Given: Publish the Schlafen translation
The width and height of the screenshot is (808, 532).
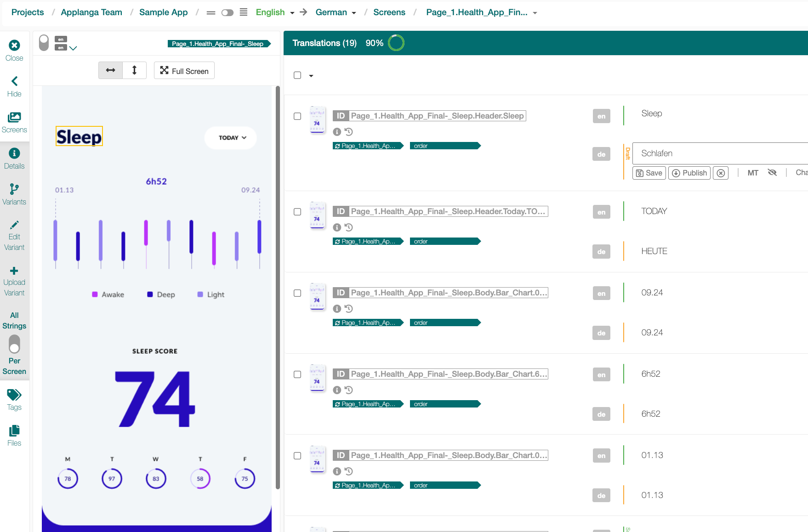Looking at the screenshot, I should click(x=689, y=173).
